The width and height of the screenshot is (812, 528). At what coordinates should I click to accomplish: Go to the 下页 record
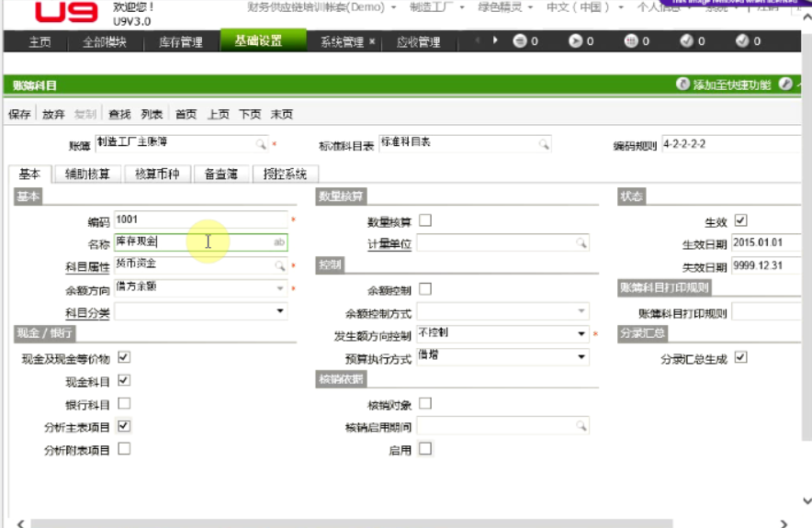[x=250, y=114]
